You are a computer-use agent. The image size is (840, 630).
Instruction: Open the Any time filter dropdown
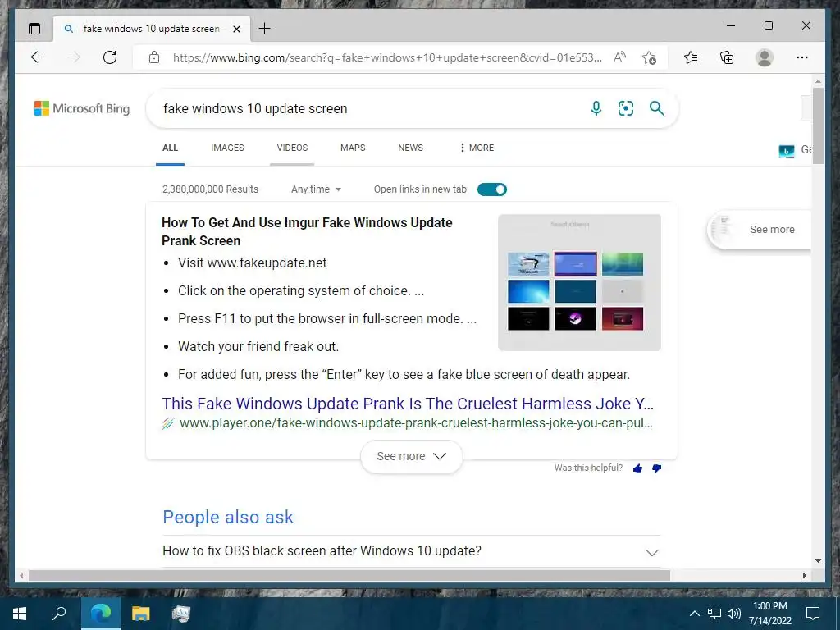point(316,189)
